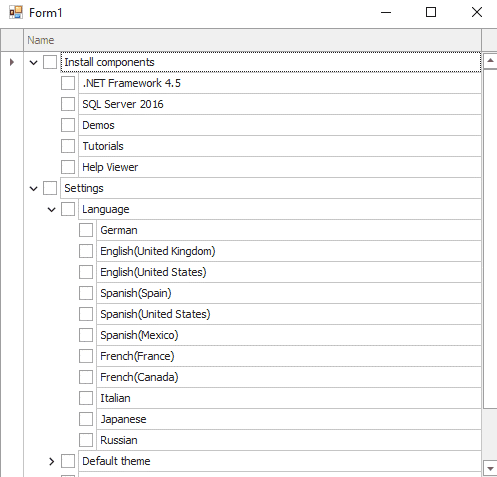Toggle the Italian checkbox
This screenshot has height=477, width=497.
pos(86,398)
